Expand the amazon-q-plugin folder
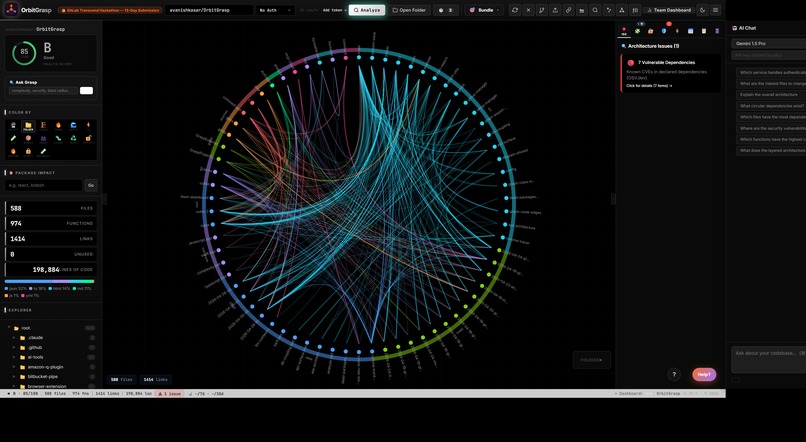 [x=14, y=367]
